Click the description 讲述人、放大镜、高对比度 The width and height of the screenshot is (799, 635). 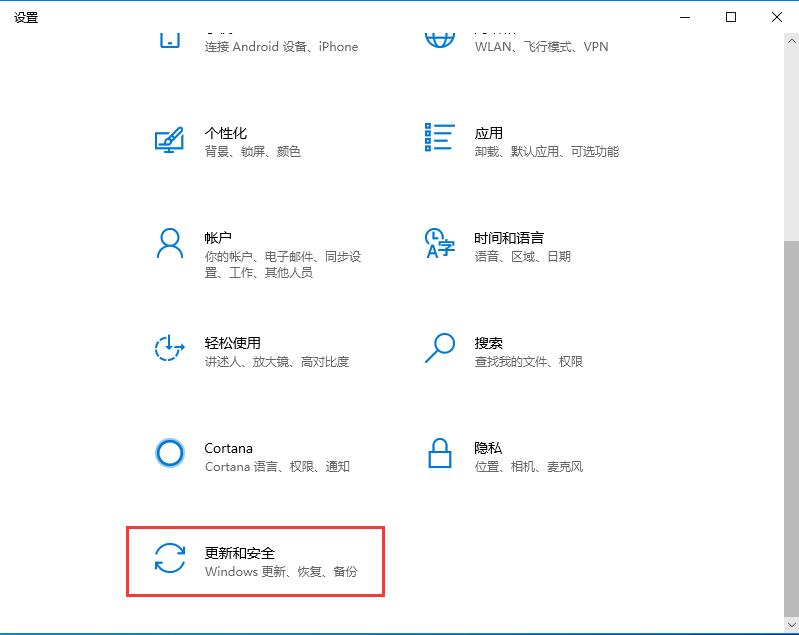pos(277,362)
